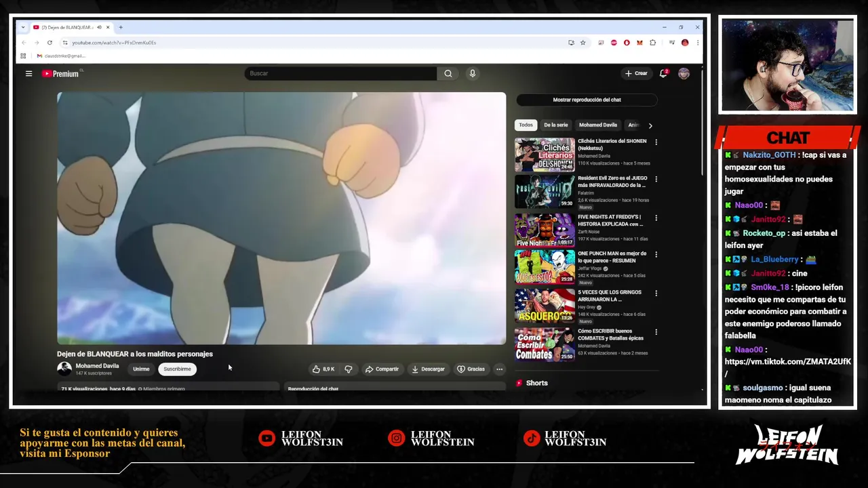Open Chrome tab search dropdown arrow
This screenshot has width=868, height=488.
click(23, 27)
